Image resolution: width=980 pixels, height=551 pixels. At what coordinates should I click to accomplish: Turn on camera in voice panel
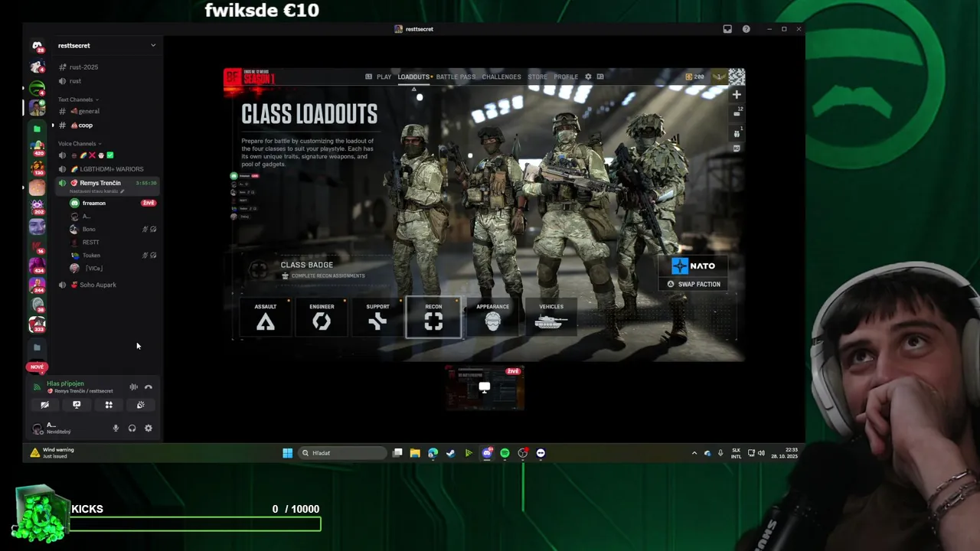click(44, 405)
